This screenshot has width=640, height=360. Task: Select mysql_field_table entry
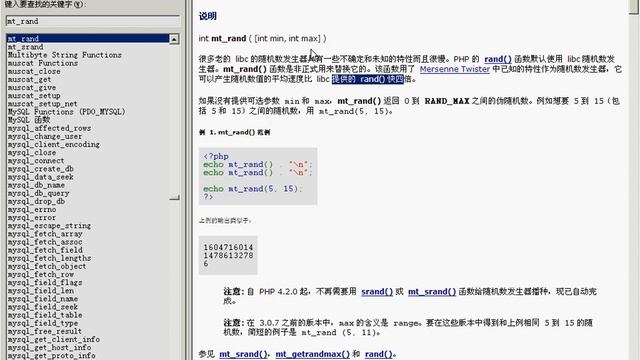(45, 315)
